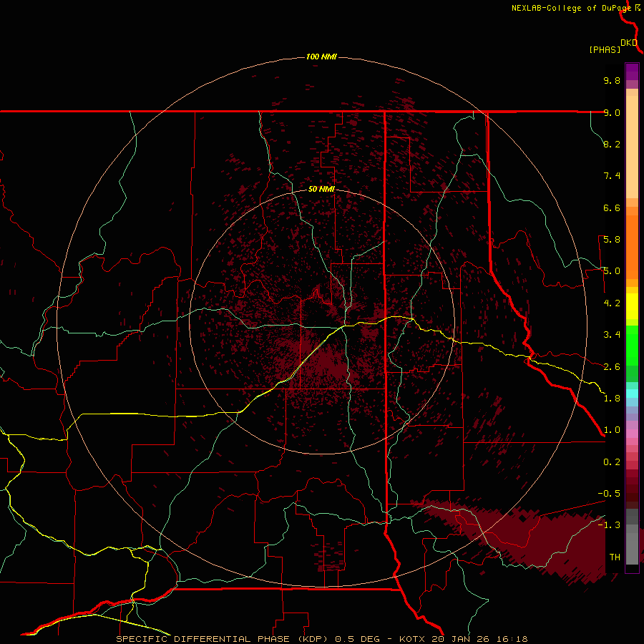Click the gray segment near the TH label
The height and width of the screenshot is (644, 644).
tap(632, 548)
